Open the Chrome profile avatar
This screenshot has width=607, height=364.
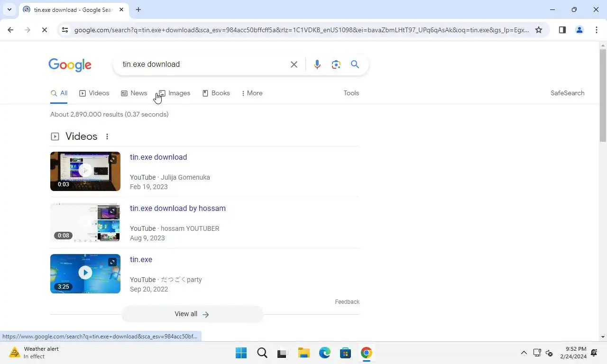point(579,30)
